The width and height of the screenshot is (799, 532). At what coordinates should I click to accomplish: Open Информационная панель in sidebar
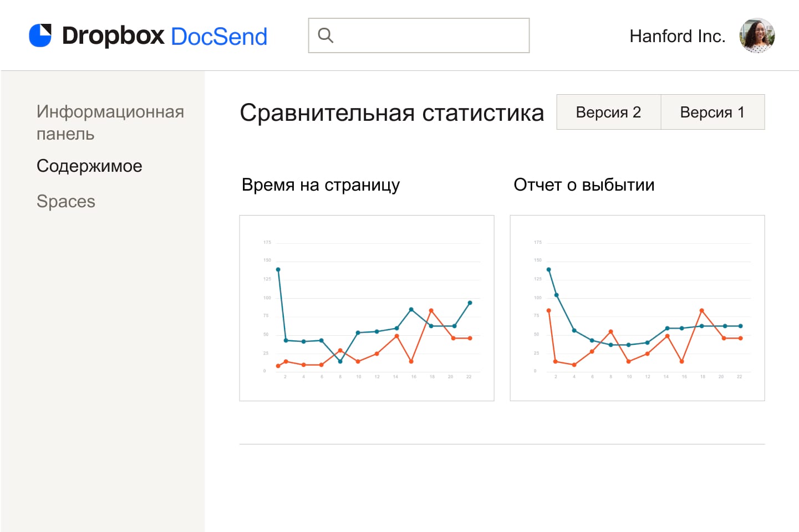click(x=110, y=122)
